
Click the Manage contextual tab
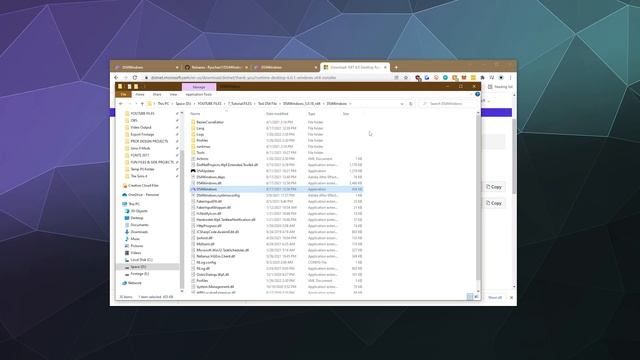pyautogui.click(x=199, y=87)
